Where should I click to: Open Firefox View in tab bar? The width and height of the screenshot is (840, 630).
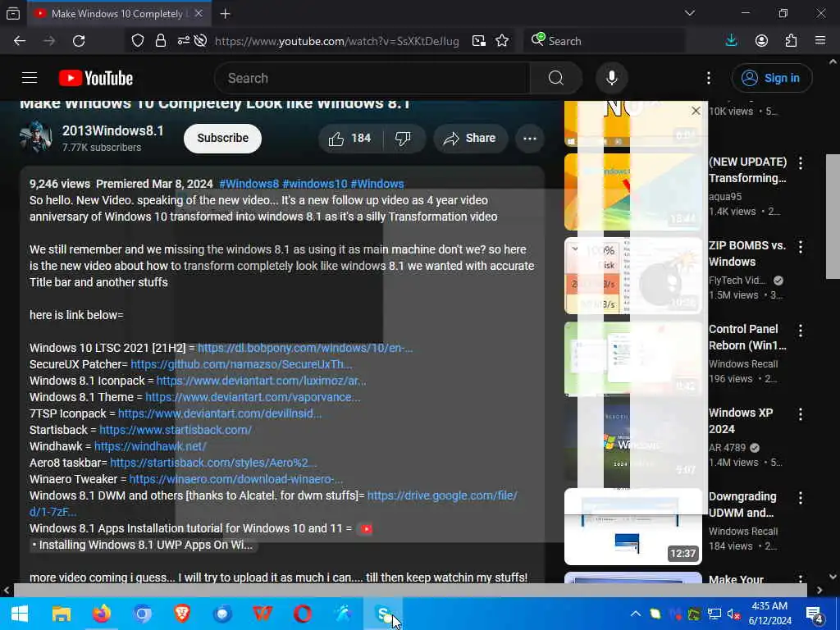pyautogui.click(x=13, y=13)
